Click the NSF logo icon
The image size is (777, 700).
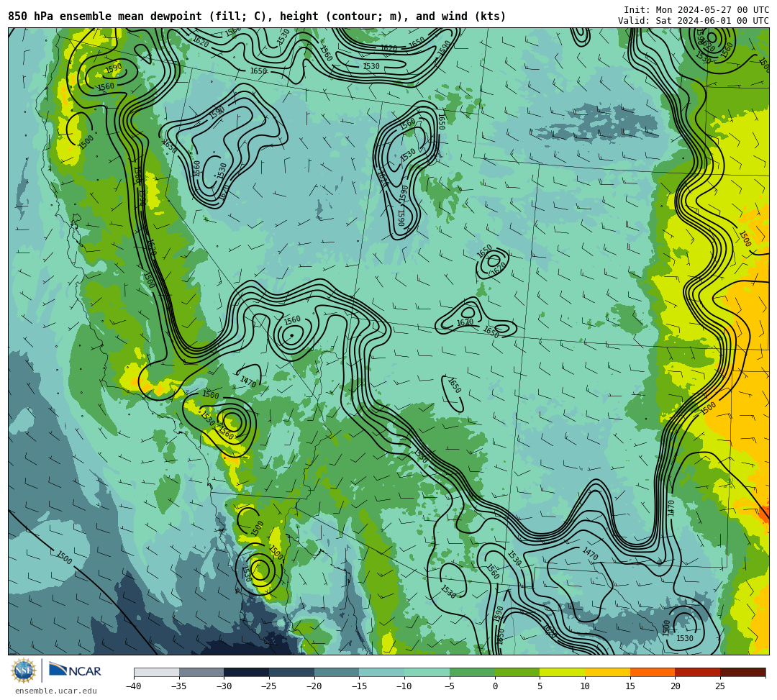(x=24, y=671)
